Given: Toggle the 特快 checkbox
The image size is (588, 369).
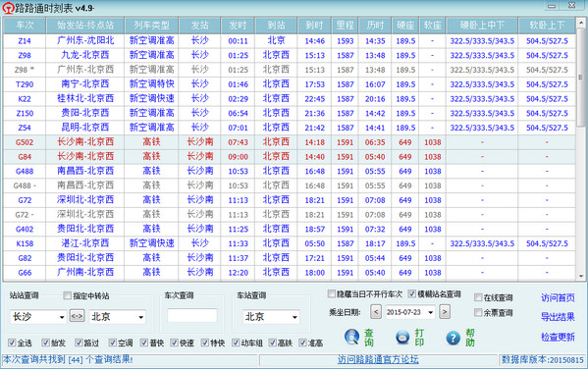Looking at the screenshot, I should [205, 343].
